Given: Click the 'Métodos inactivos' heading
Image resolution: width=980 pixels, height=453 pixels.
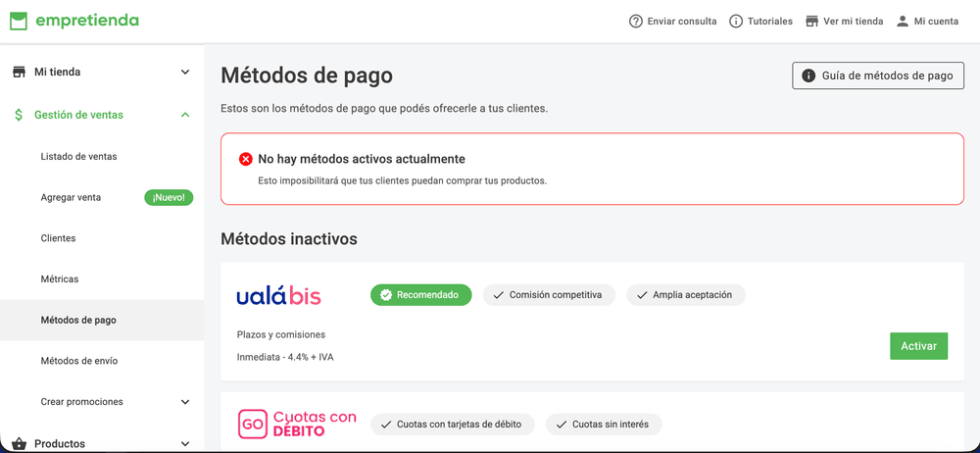Looking at the screenshot, I should tap(289, 239).
